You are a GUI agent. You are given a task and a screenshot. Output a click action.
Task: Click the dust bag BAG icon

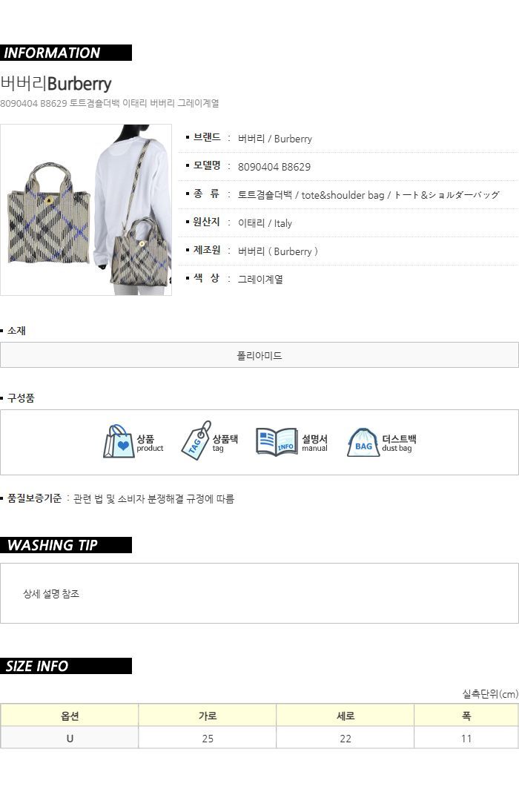pos(363,442)
